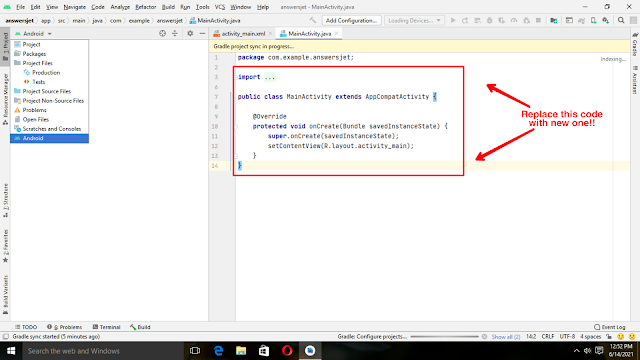Click the Gradle configure progress bar
This screenshot has height=360, width=640.
coord(444,337)
